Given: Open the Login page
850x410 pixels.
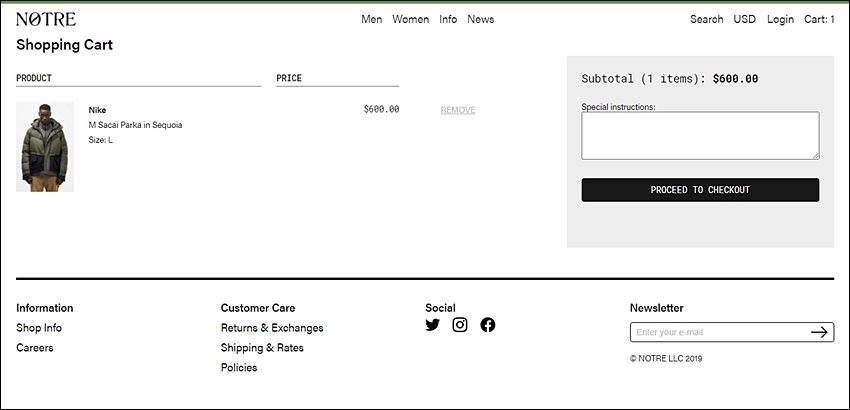Looking at the screenshot, I should pyautogui.click(x=780, y=19).
